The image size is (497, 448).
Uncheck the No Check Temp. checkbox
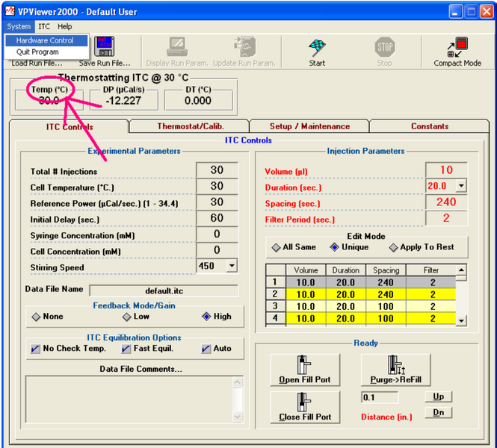[x=35, y=349]
